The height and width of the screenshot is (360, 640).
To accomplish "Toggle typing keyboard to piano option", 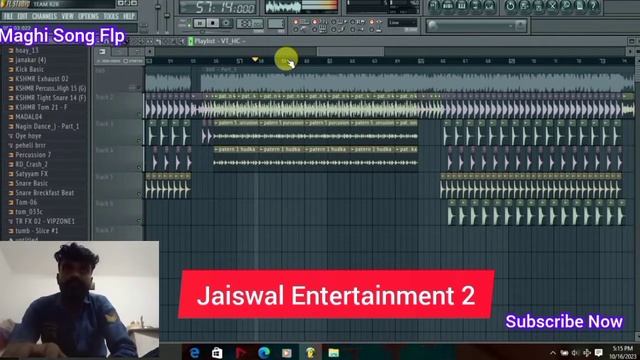I will pos(315,29).
